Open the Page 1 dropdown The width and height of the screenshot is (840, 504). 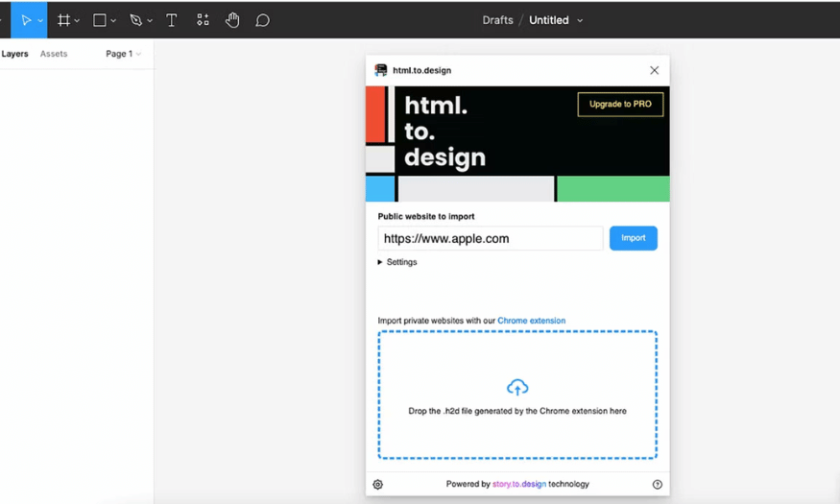(x=123, y=54)
